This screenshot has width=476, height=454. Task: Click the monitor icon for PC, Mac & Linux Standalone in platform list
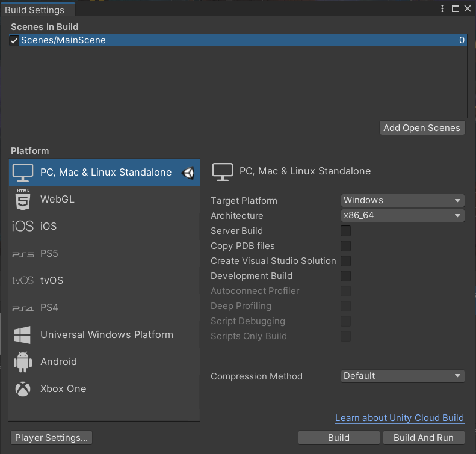23,172
